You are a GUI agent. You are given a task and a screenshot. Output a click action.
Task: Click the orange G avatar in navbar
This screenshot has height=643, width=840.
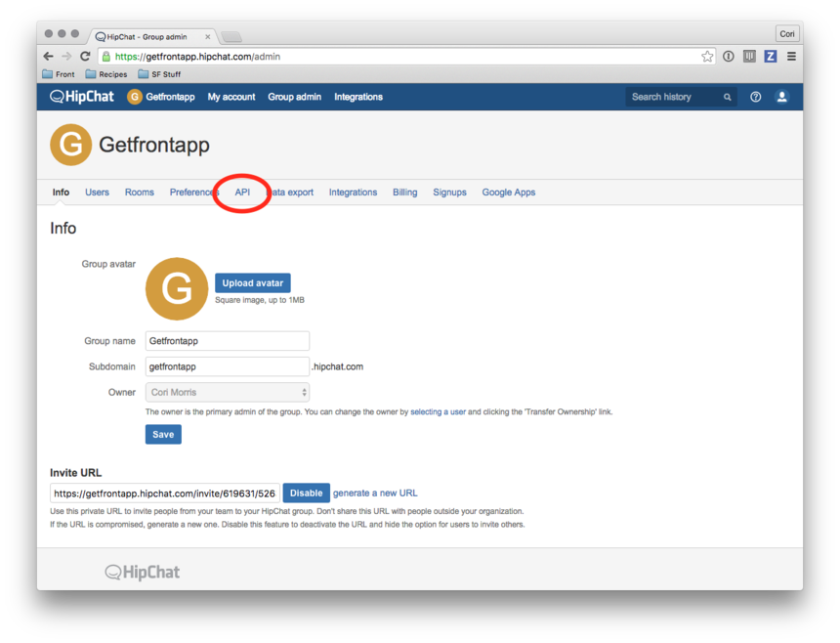134,97
